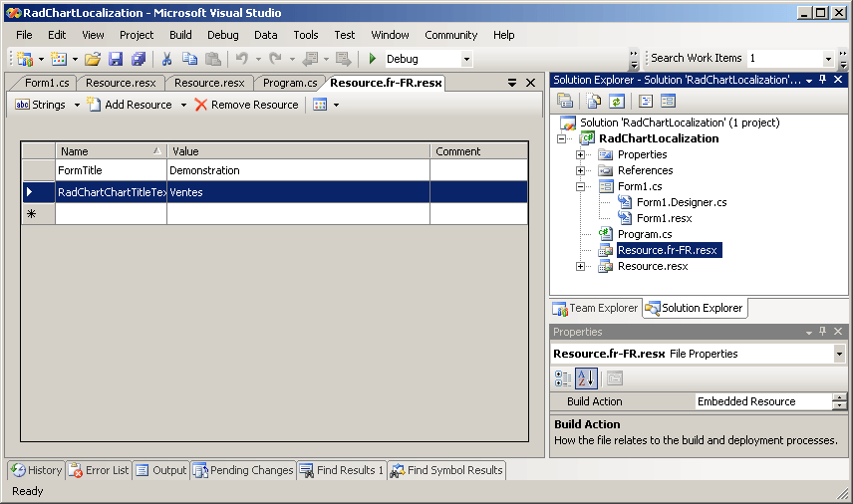
Task: Open the Pending Changes tab
Action: pos(244,470)
